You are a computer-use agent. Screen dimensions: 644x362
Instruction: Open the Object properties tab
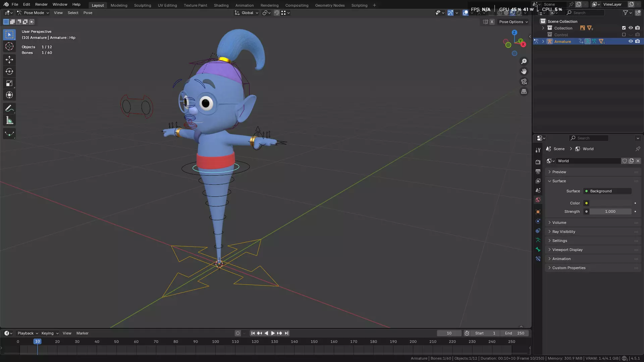click(x=538, y=212)
